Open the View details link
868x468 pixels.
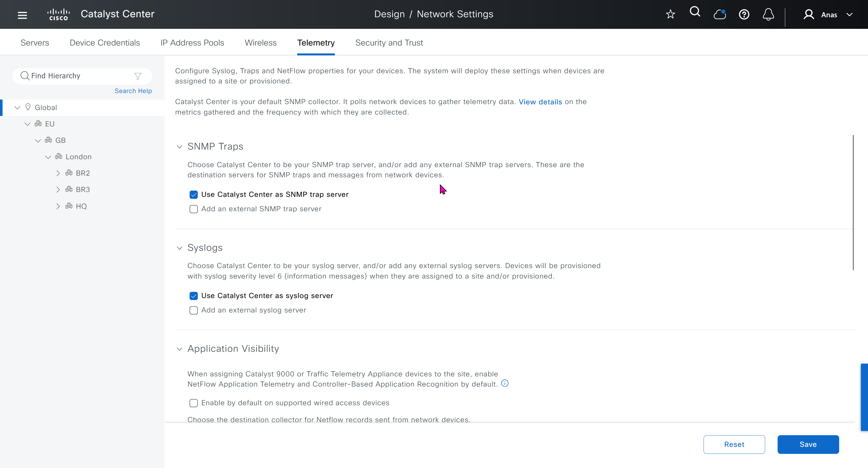pyautogui.click(x=540, y=102)
